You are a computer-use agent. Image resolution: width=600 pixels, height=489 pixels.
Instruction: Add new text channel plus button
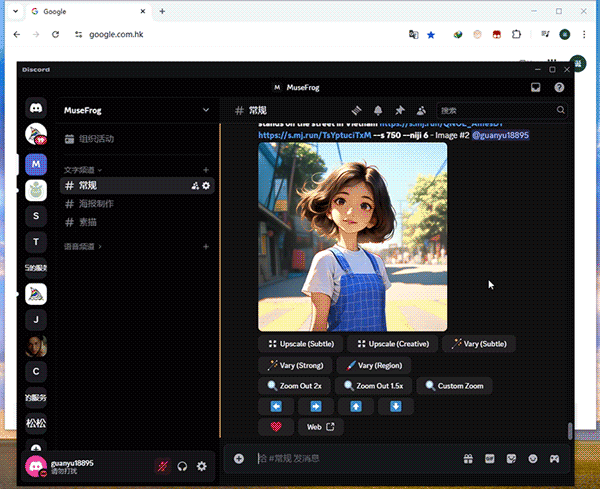coord(206,170)
